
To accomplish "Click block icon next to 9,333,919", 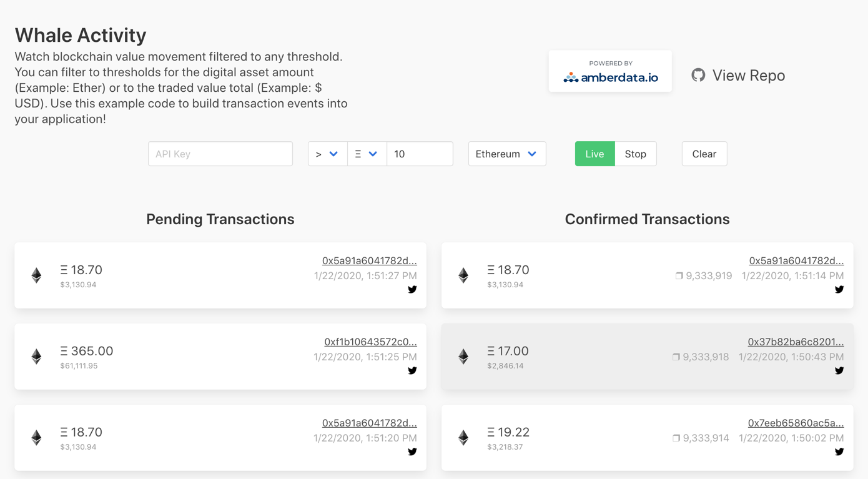I will pos(679,275).
